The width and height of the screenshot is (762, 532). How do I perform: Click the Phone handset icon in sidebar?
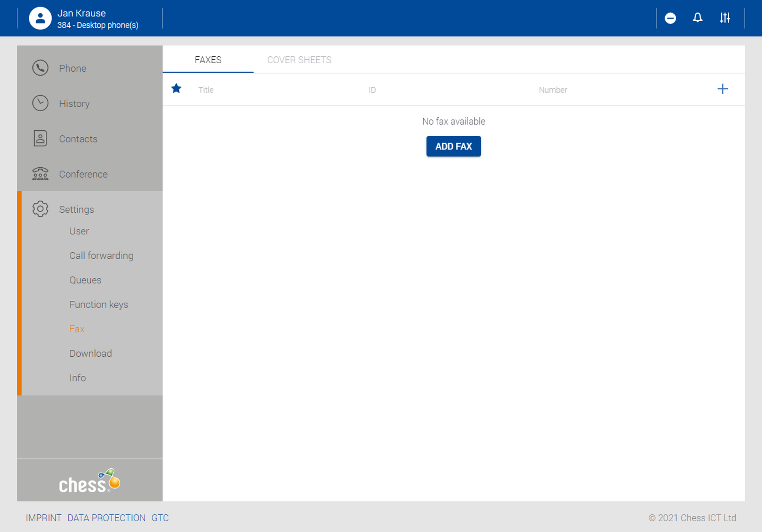[40, 68]
